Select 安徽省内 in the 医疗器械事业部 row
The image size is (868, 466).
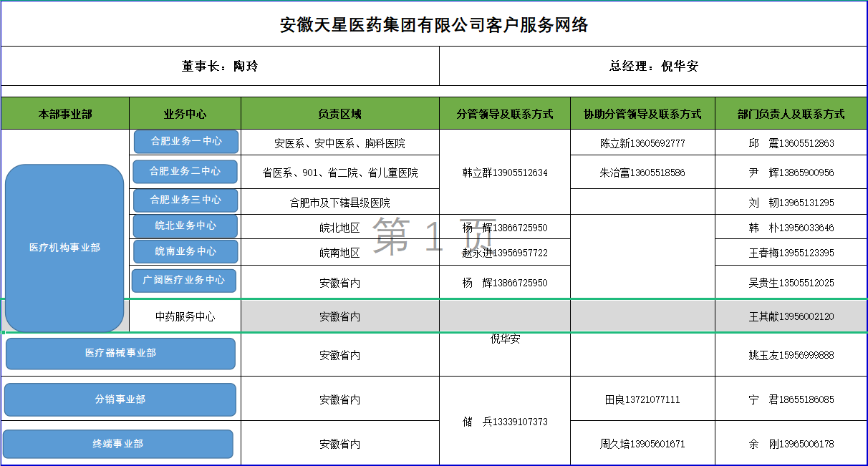click(x=340, y=355)
